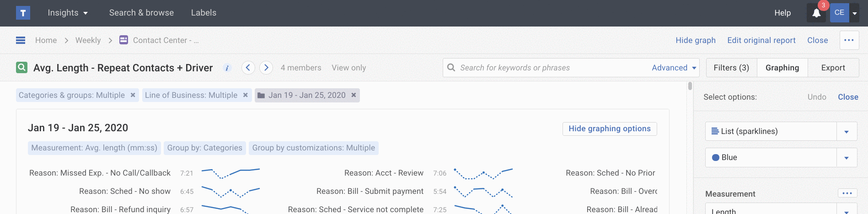The image size is (868, 214).
Task: Click Hide graphing options button
Action: 609,129
